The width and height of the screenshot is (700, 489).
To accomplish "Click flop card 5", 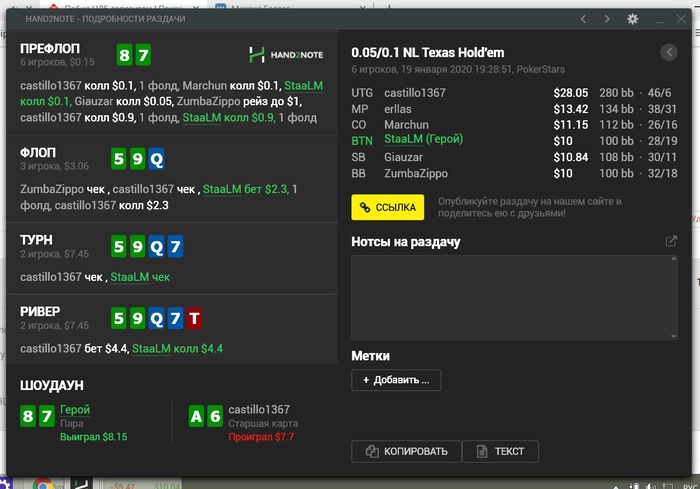I will click(119, 159).
